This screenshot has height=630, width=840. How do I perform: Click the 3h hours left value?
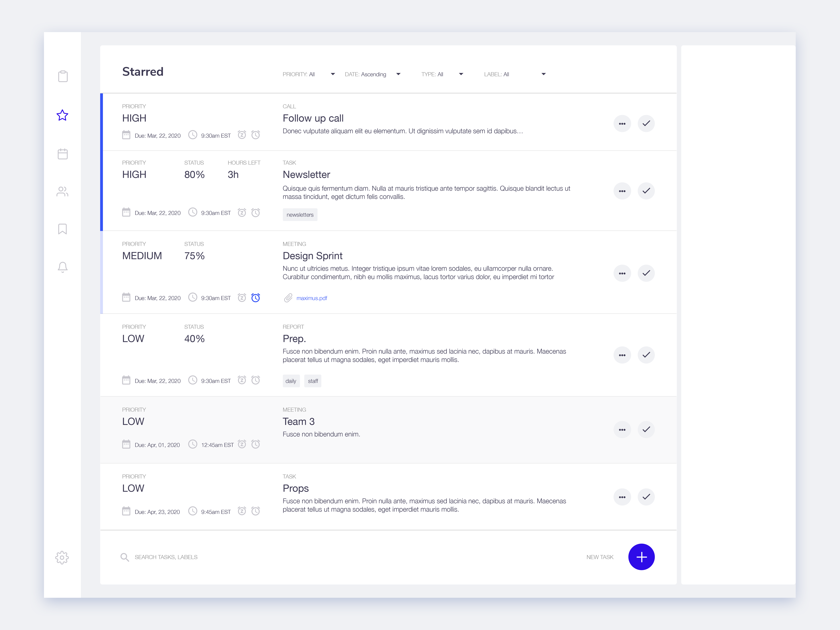point(233,175)
